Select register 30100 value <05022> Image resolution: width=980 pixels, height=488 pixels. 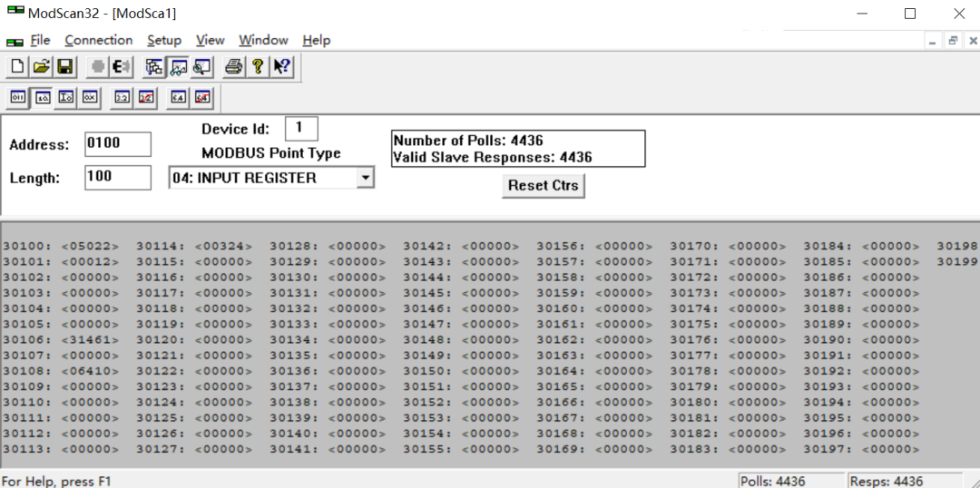pos(90,246)
